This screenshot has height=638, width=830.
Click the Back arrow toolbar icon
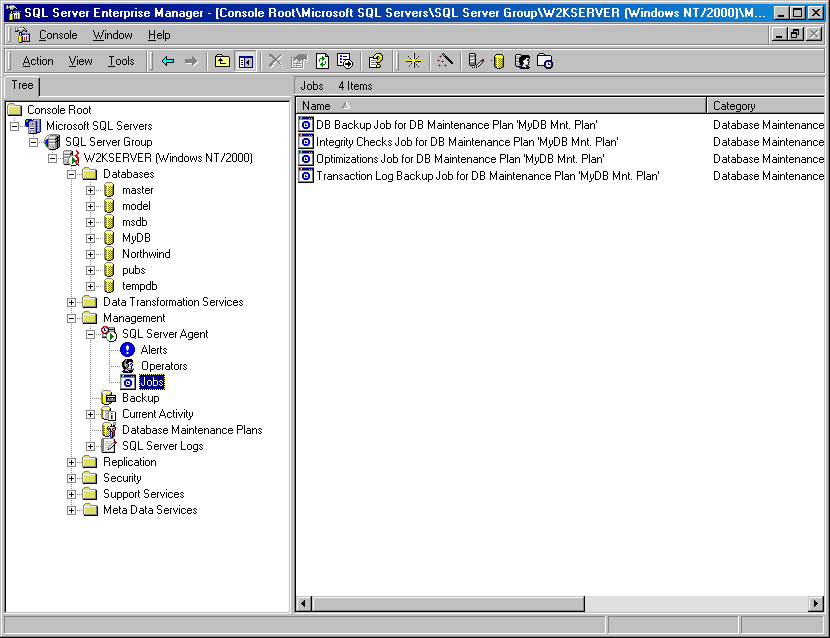click(x=168, y=61)
